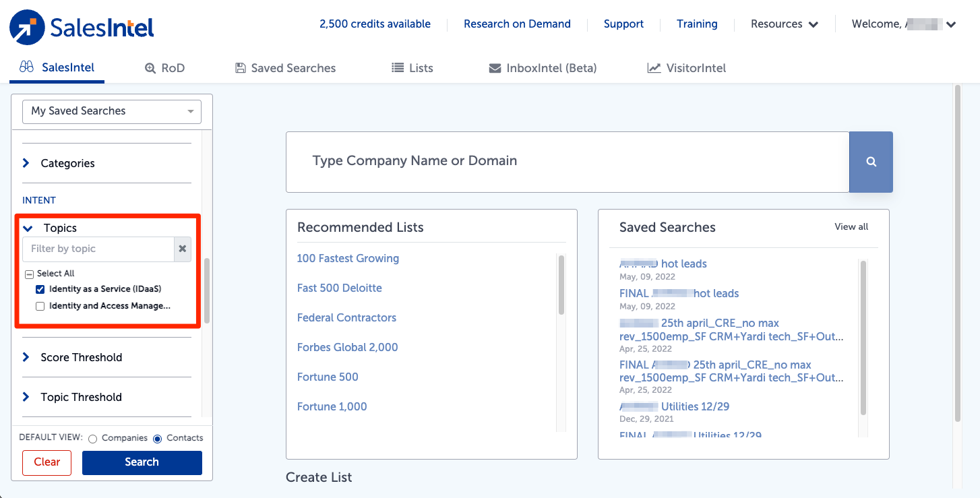Click the chart icon for VisitorIntel

click(654, 68)
